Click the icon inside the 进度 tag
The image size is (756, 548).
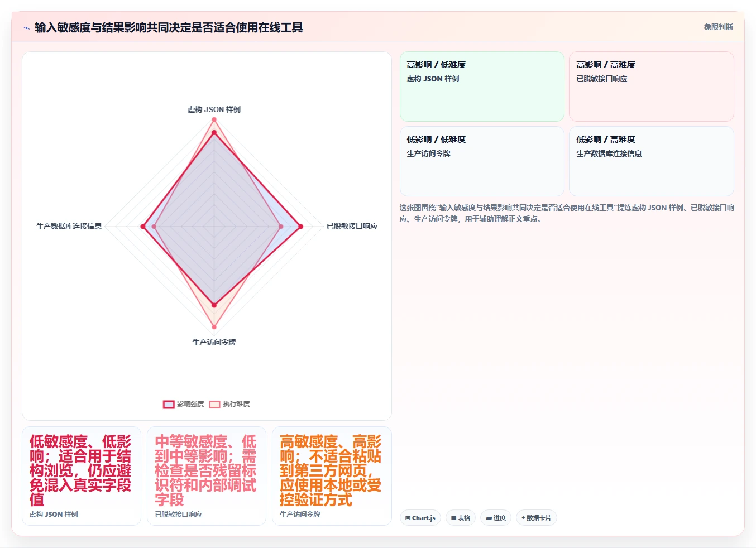tap(489, 518)
